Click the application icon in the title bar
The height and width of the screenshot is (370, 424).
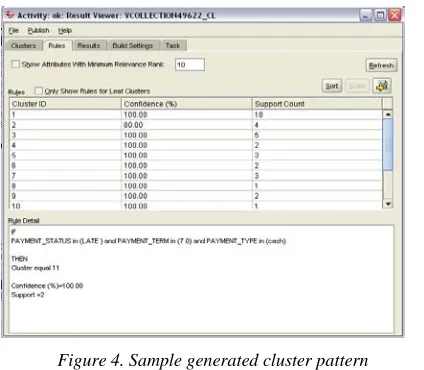click(10, 15)
